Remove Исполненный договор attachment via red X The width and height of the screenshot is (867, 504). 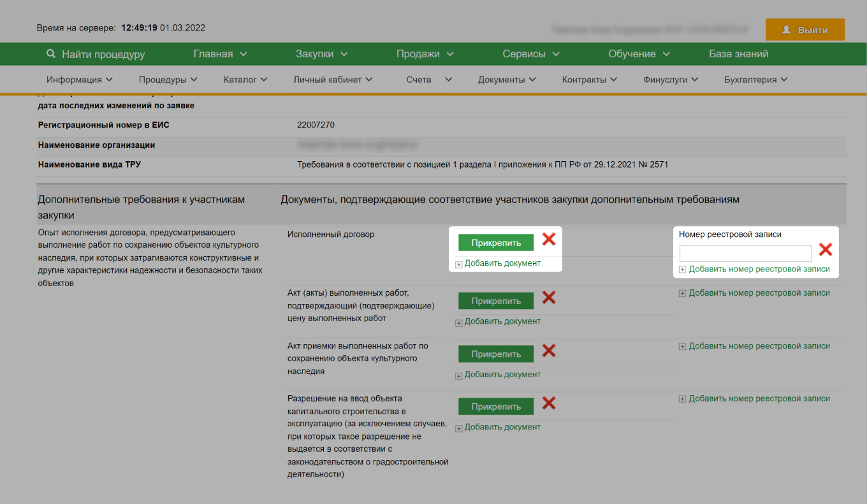point(549,239)
